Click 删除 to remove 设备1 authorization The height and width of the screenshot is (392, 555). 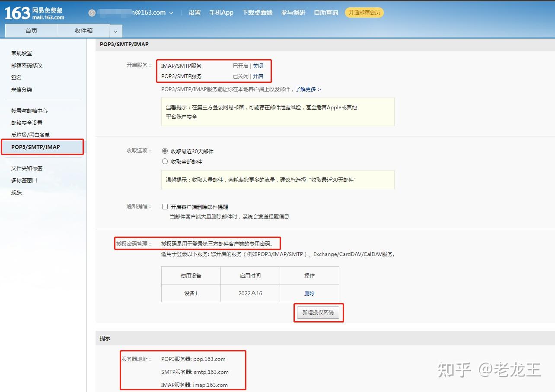(309, 293)
